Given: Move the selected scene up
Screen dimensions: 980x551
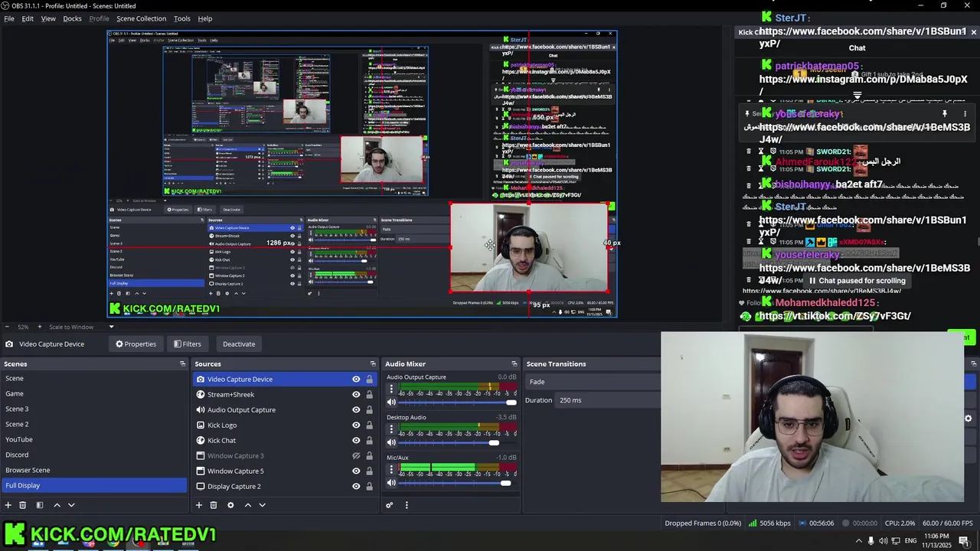Looking at the screenshot, I should (57, 505).
